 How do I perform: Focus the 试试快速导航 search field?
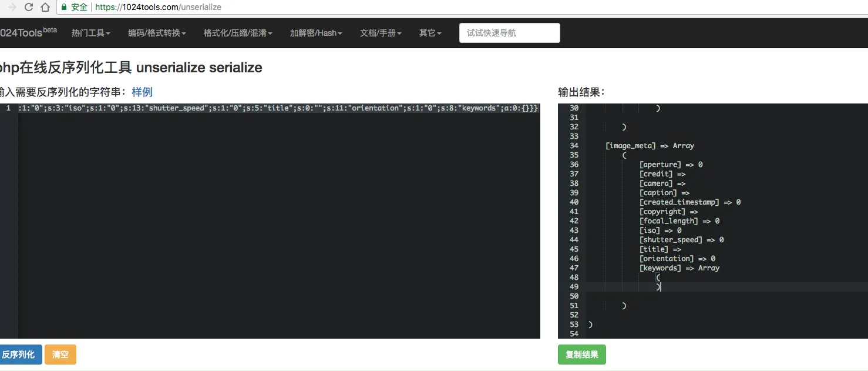[509, 33]
